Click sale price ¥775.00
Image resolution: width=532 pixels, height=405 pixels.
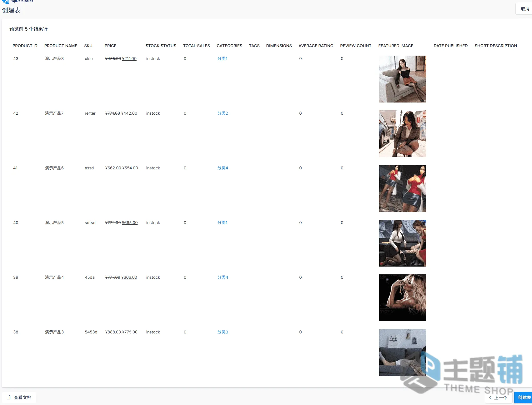click(130, 332)
